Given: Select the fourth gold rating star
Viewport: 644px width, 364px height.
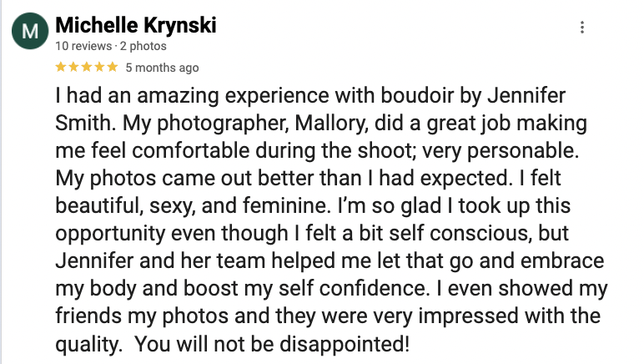Looking at the screenshot, I should tap(100, 67).
